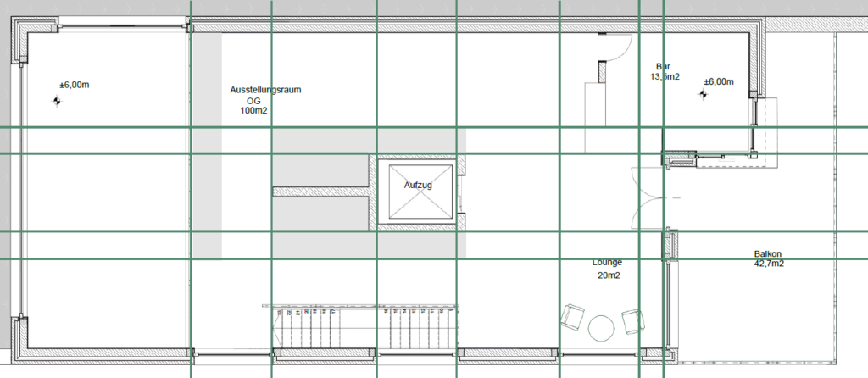Click the elevation marker symbol in the left room

coord(58,102)
